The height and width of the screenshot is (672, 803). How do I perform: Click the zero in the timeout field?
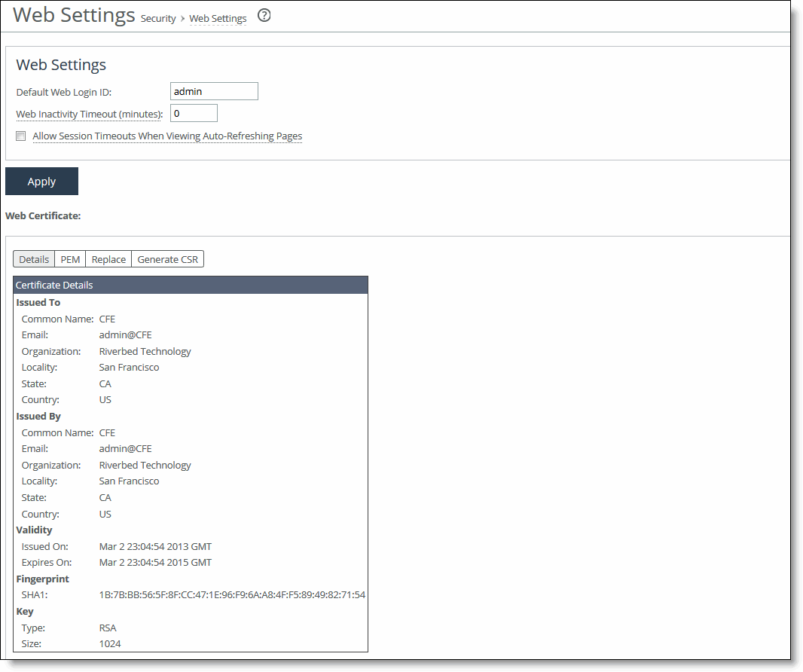[178, 113]
